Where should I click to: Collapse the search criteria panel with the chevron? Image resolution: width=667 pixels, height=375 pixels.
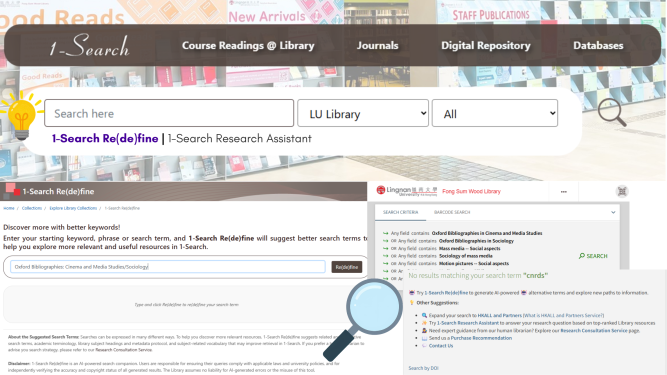click(x=613, y=212)
